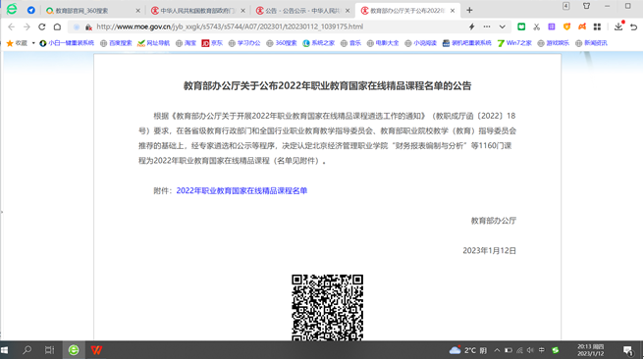Go back to the previous page
Screen dimensions: 644x359
[x=11, y=26]
